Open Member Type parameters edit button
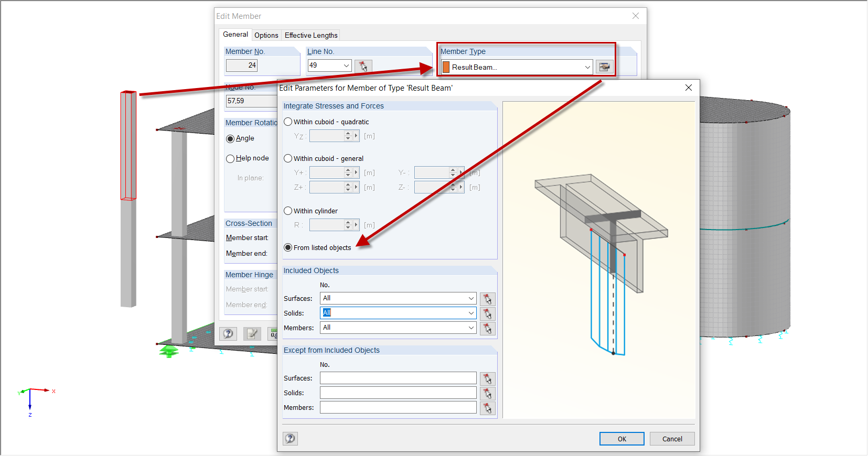Image resolution: width=868 pixels, height=456 pixels. [604, 67]
